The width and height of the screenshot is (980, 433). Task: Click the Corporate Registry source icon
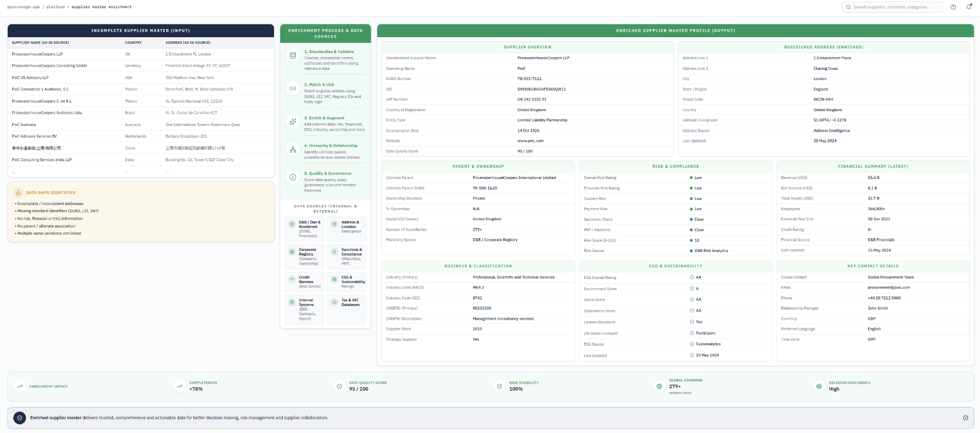[292, 252]
